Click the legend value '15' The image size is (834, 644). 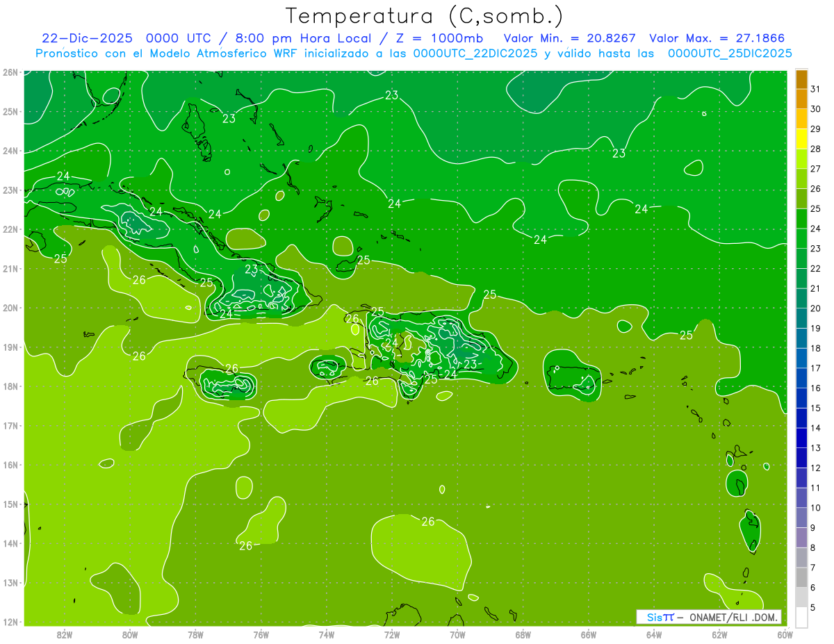[x=815, y=408]
